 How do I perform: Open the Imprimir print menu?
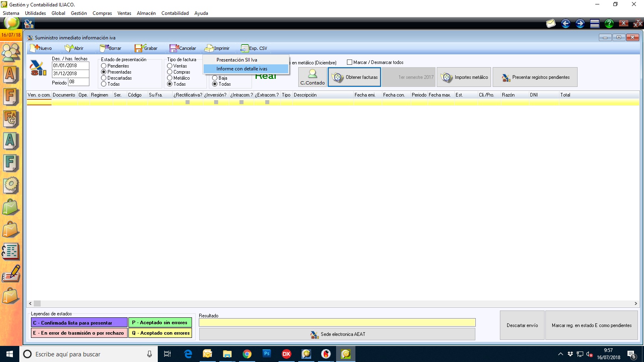(x=217, y=48)
